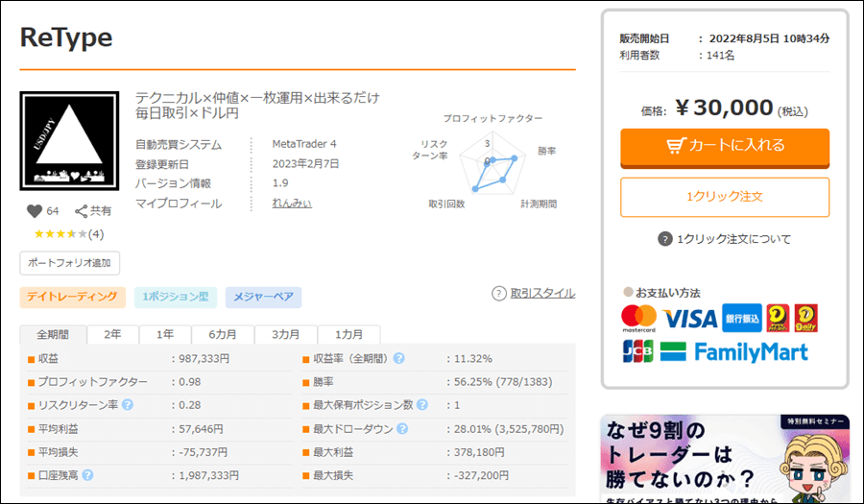The image size is (864, 504).
Task: Click help icon next to リスクリターン率
Action: click(x=128, y=404)
